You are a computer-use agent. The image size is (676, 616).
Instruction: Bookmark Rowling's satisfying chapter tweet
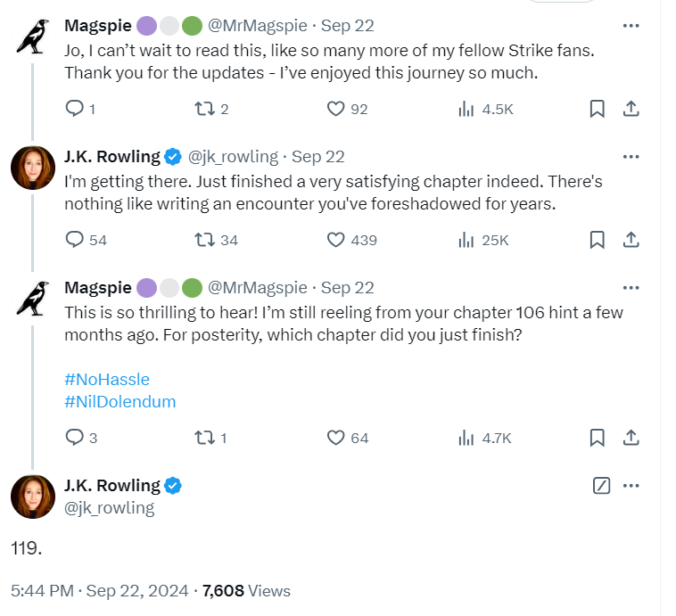coord(597,240)
